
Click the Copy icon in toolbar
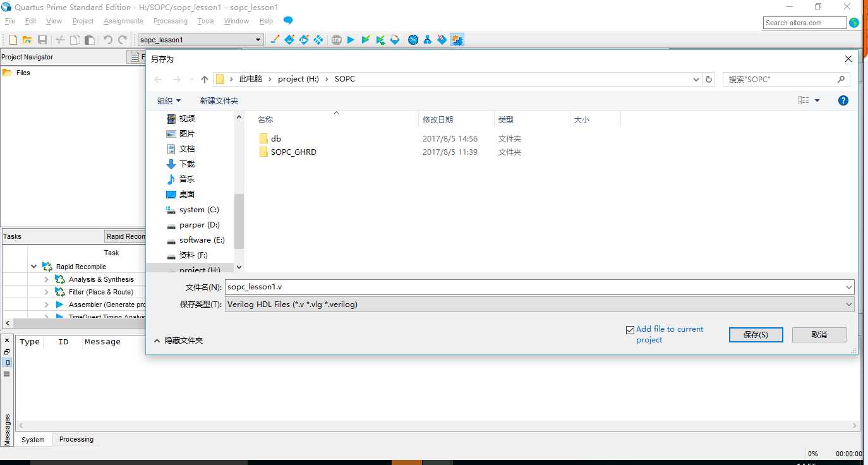tap(75, 40)
